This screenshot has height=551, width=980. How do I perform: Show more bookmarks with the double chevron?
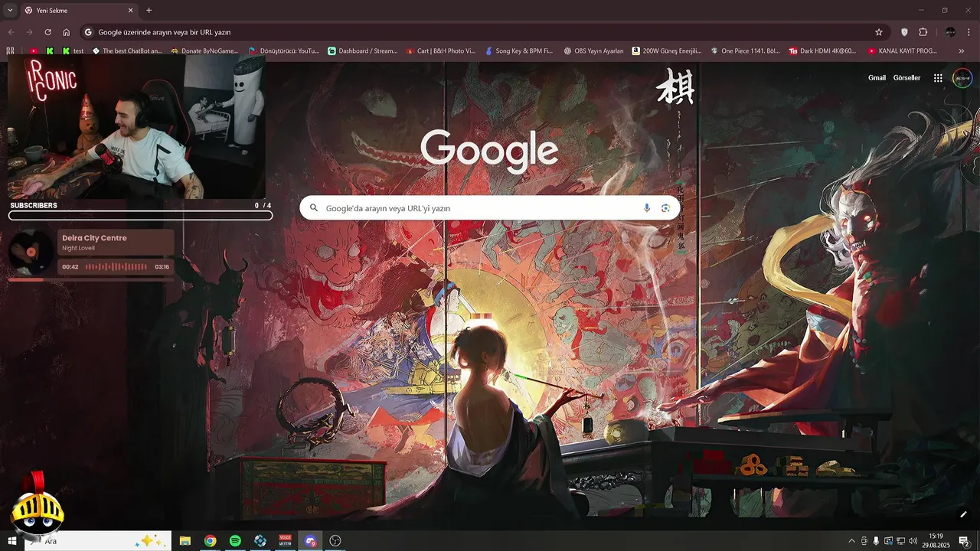962,51
